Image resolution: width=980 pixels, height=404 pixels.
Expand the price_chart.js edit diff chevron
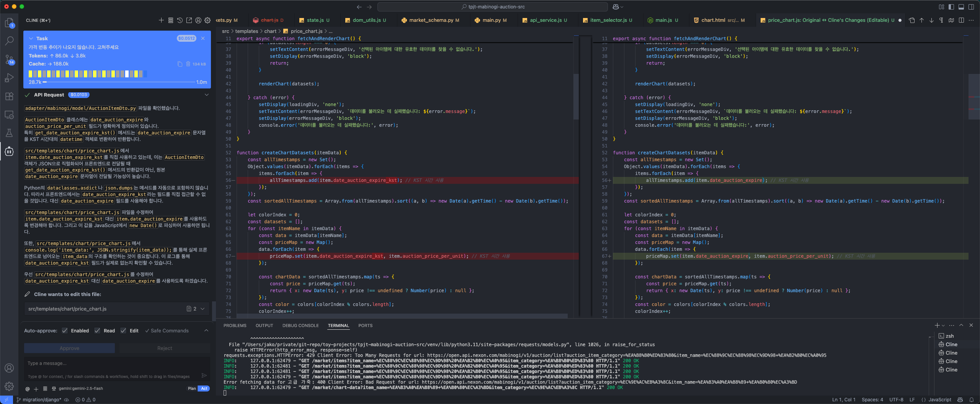coord(203,309)
